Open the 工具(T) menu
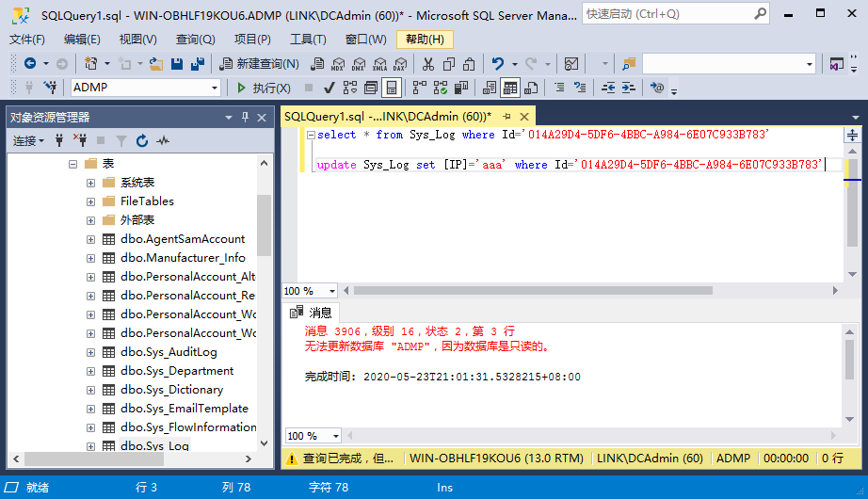This screenshot has width=868, height=499. 308,40
